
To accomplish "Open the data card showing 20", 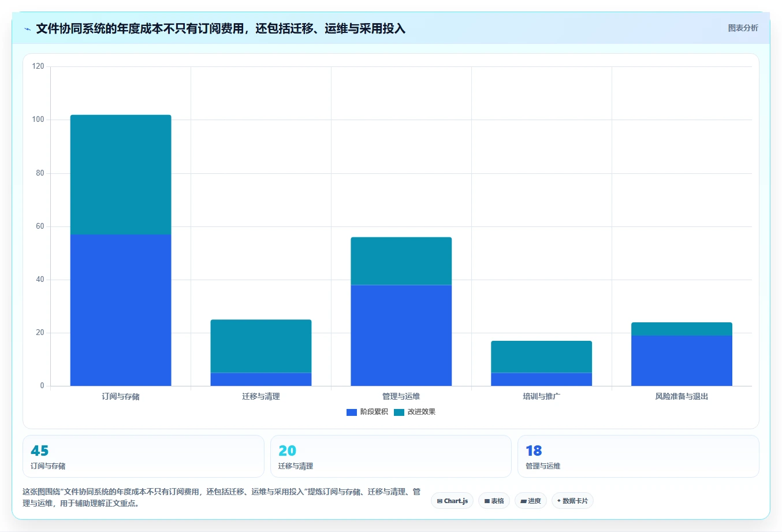I will coord(391,456).
